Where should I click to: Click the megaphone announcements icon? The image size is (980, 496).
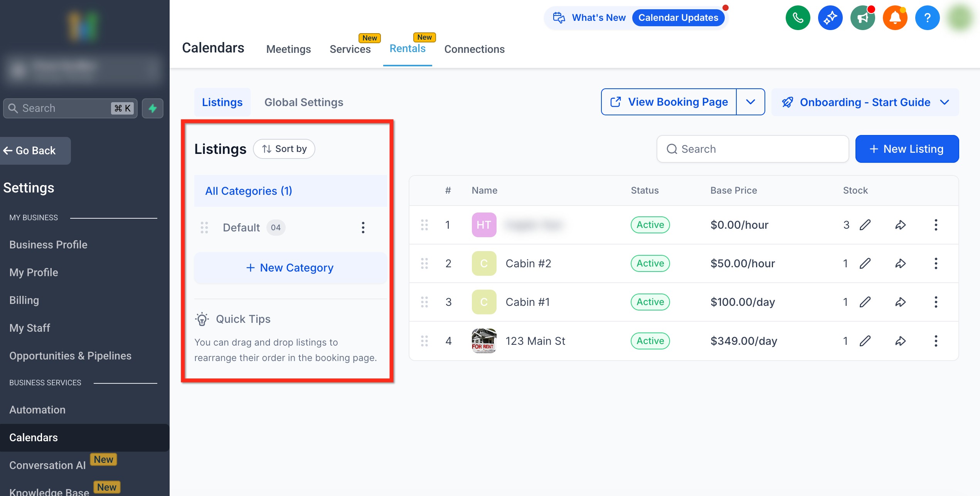tap(862, 18)
